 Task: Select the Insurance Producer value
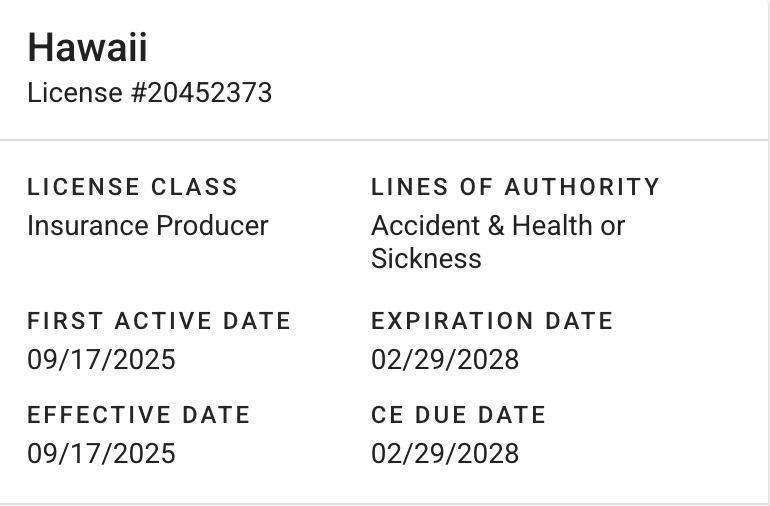tap(147, 226)
